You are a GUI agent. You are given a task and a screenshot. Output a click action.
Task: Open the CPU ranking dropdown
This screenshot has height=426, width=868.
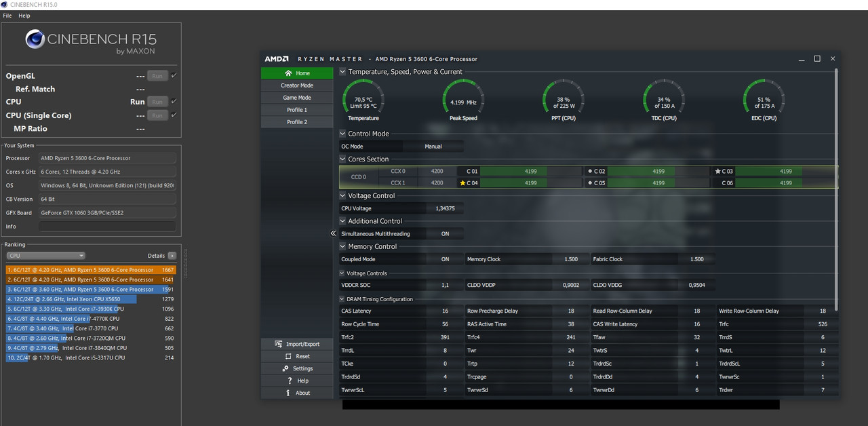tap(46, 256)
